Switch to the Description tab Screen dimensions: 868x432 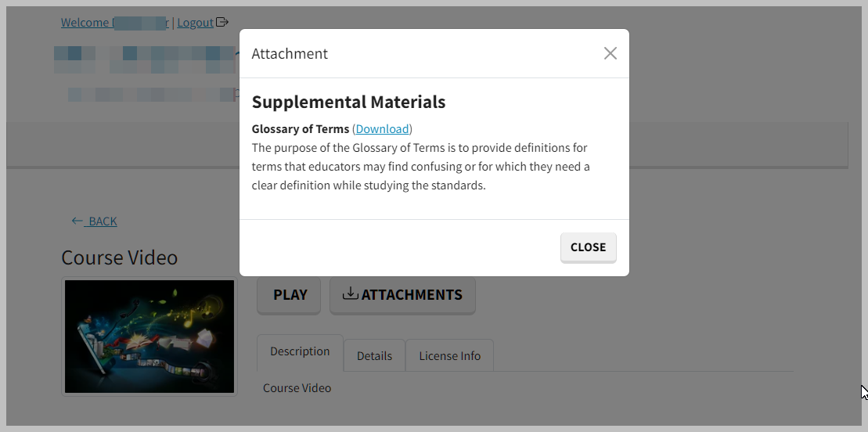[x=300, y=351]
